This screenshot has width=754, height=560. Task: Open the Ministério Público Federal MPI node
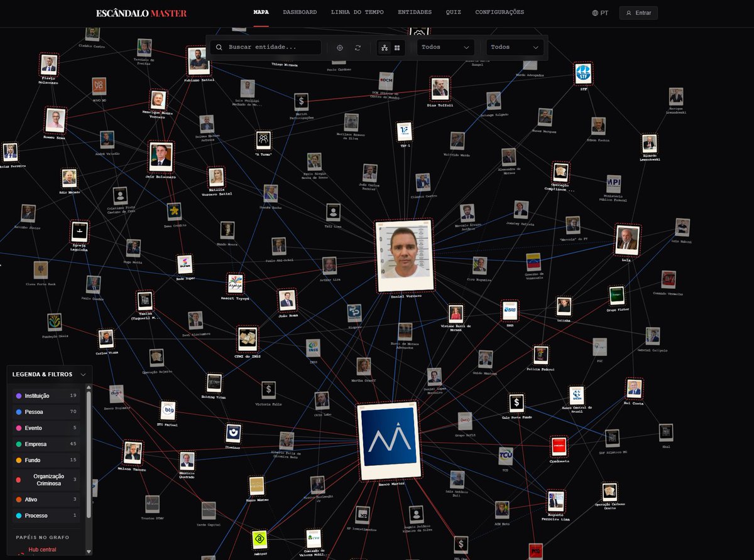[x=613, y=184]
